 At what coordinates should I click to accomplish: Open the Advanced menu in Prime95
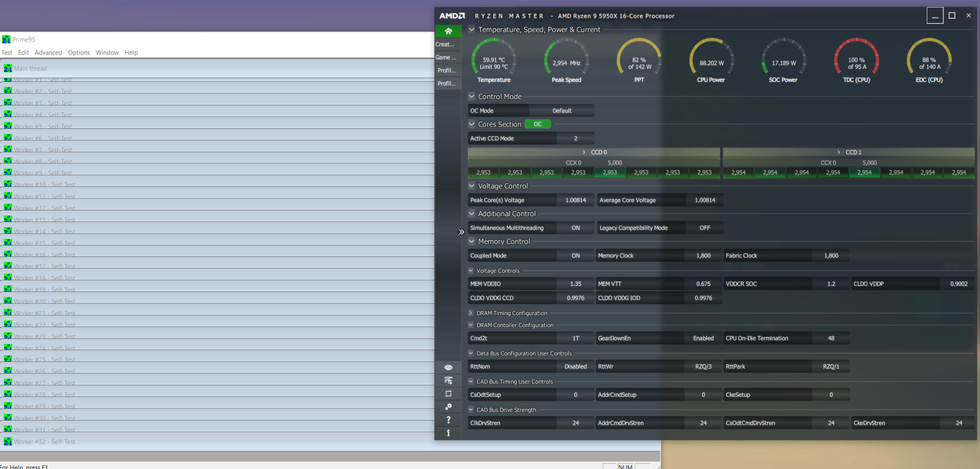click(x=48, y=53)
